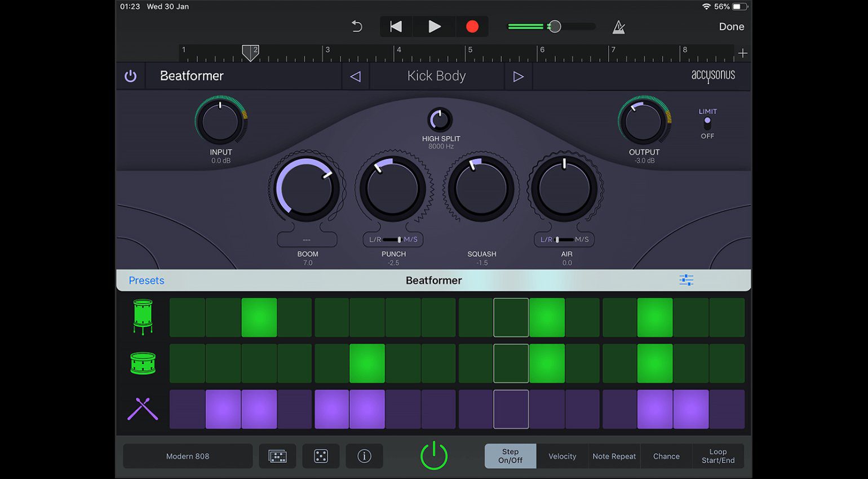Enable first step in tom row
Image resolution: width=868 pixels, height=479 pixels.
coord(187,318)
